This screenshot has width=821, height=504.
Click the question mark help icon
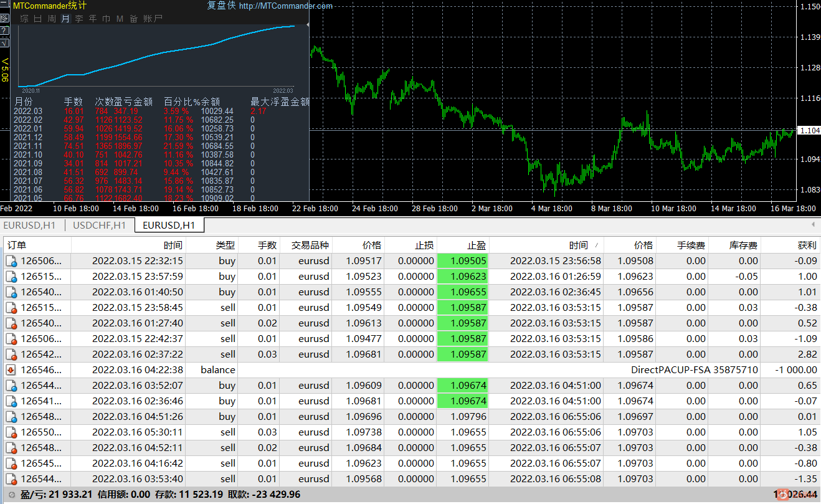(x=4, y=31)
